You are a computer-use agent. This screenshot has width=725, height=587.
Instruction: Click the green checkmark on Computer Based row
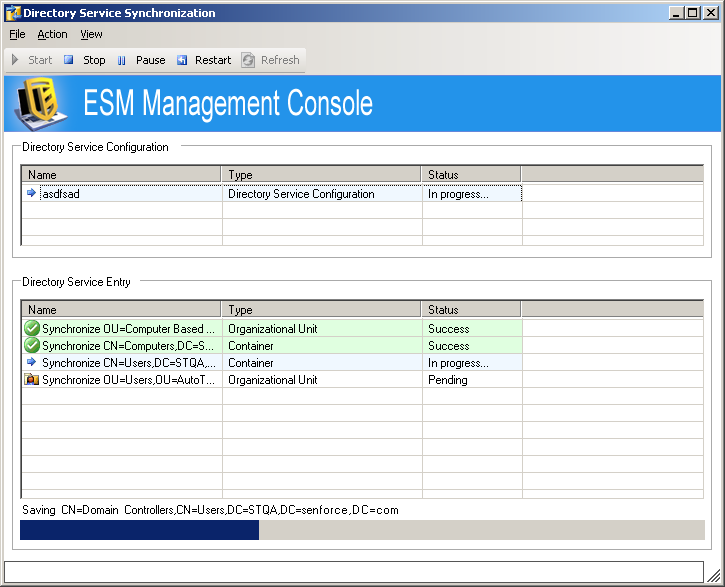click(31, 328)
